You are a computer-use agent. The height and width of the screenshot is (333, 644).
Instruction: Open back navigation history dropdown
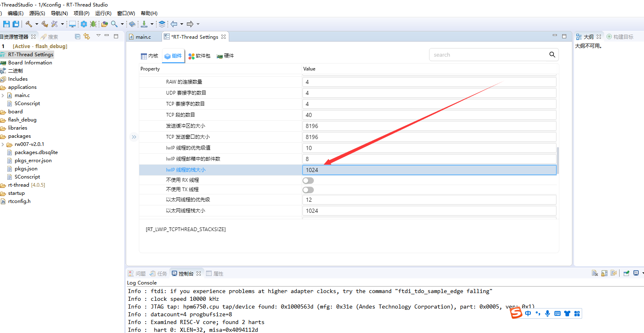click(182, 24)
